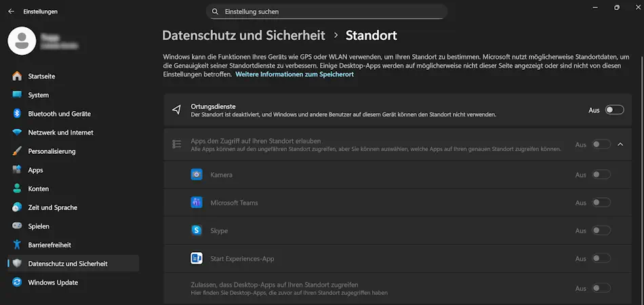
Task: Click the Skype app name
Action: click(219, 230)
